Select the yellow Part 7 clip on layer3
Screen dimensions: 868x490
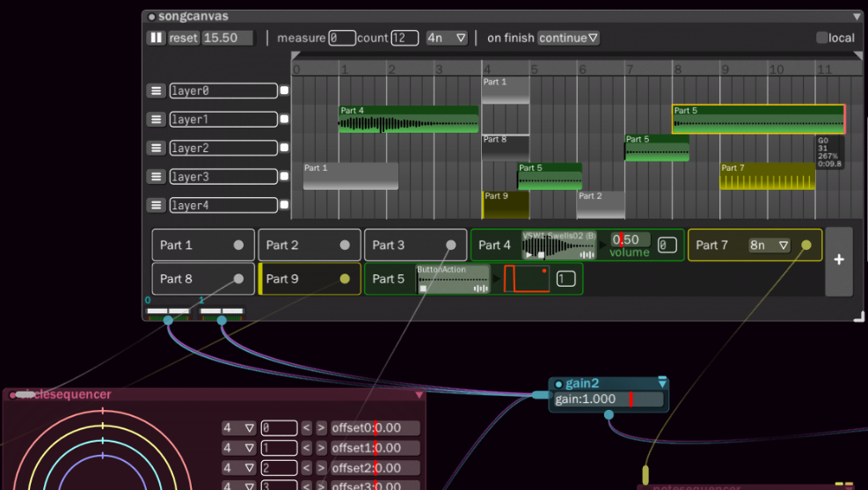(x=767, y=176)
